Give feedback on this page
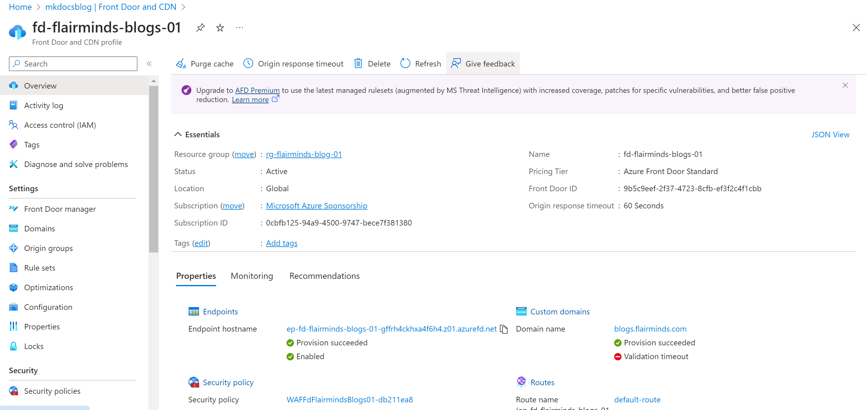Viewport: 868px width, 410px height. 483,64
